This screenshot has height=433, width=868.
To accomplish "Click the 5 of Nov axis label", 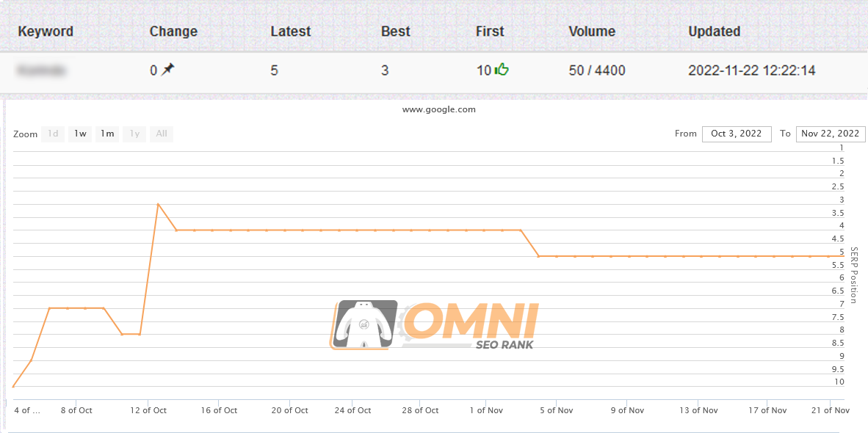I will pyautogui.click(x=556, y=410).
